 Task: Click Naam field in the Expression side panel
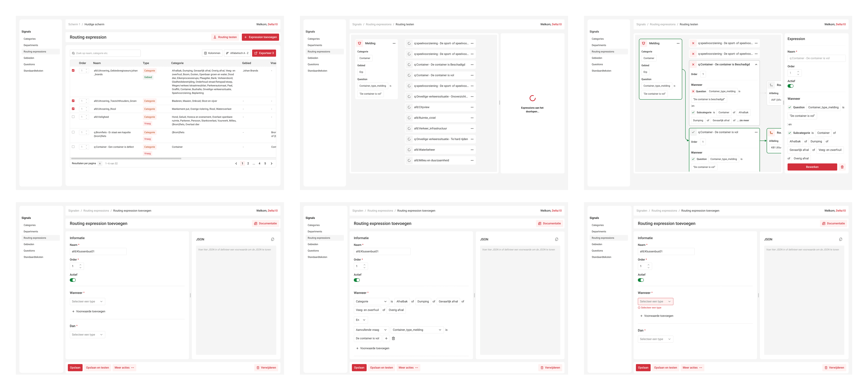click(x=816, y=58)
